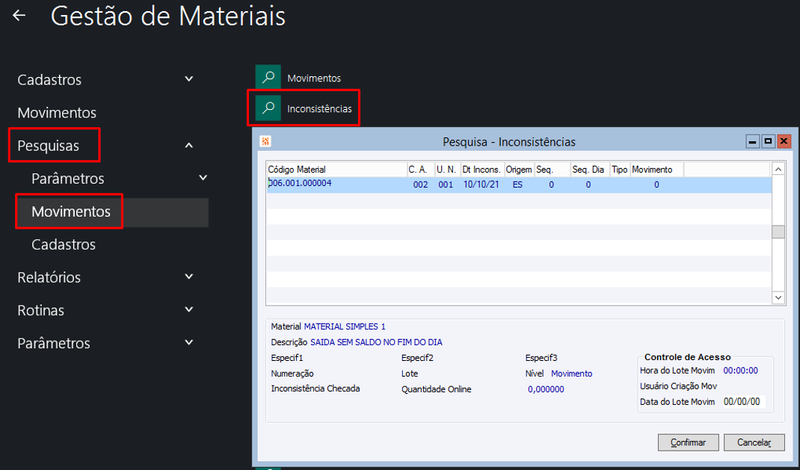Image resolution: width=800 pixels, height=470 pixels.
Task: Go back using the arrow beside Gestão de Materiais
Action: (x=19, y=16)
